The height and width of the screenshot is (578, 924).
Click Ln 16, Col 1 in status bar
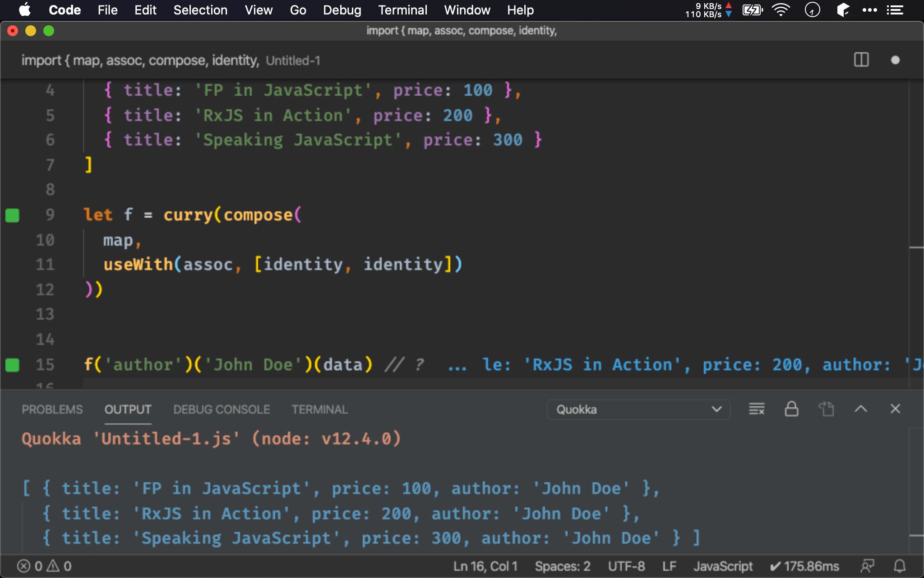[x=485, y=566]
